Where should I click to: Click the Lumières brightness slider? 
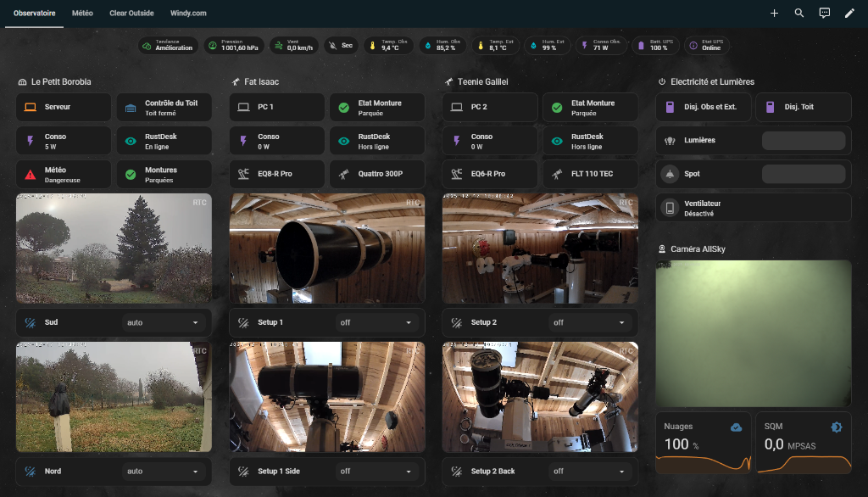[804, 140]
